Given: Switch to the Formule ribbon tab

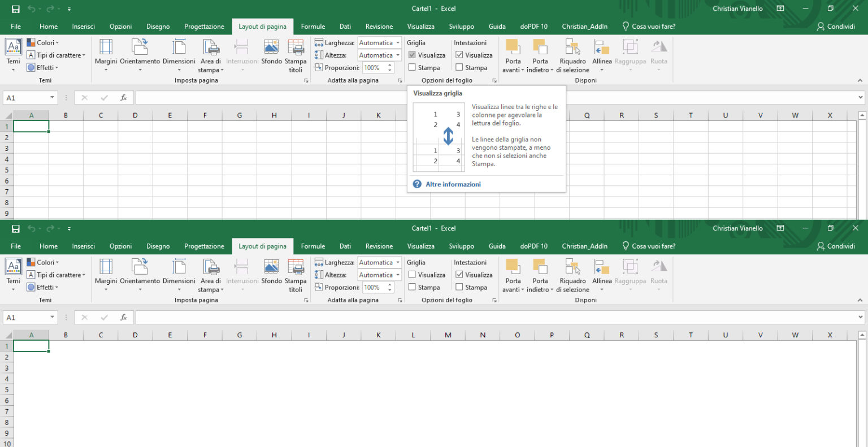Looking at the screenshot, I should click(313, 26).
